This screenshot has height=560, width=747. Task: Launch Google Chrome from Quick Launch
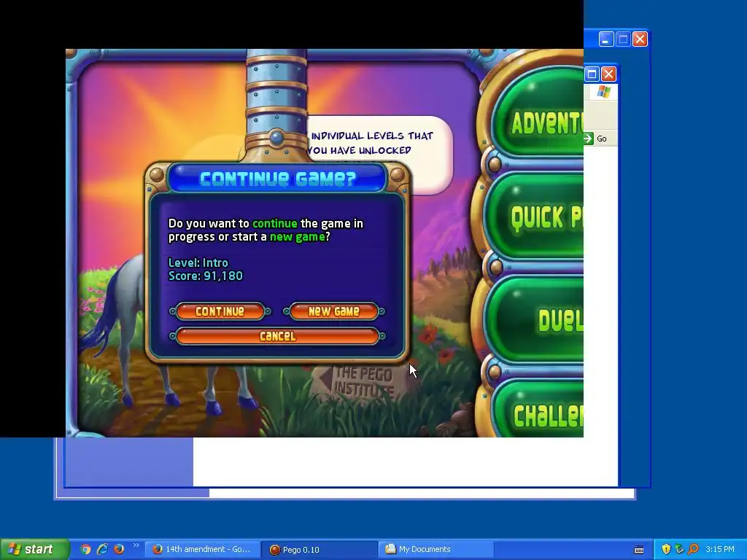click(x=85, y=549)
